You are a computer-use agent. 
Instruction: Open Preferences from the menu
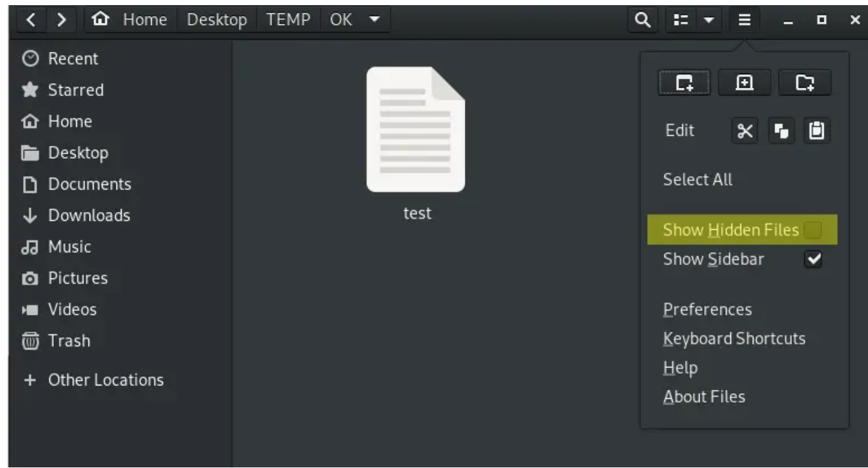(x=707, y=309)
